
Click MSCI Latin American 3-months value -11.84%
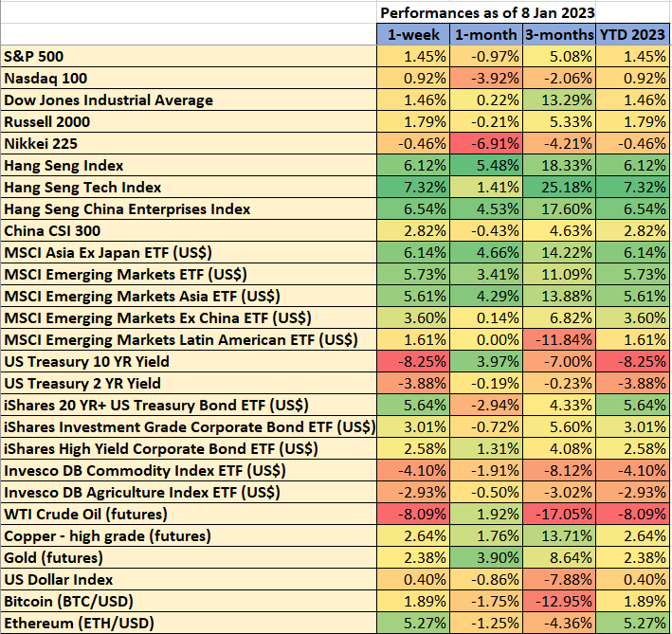(559, 340)
